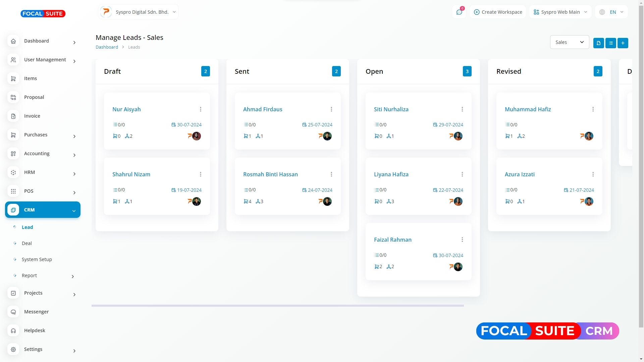The image size is (644, 362).
Task: Click the import leads file icon
Action: [598, 43]
